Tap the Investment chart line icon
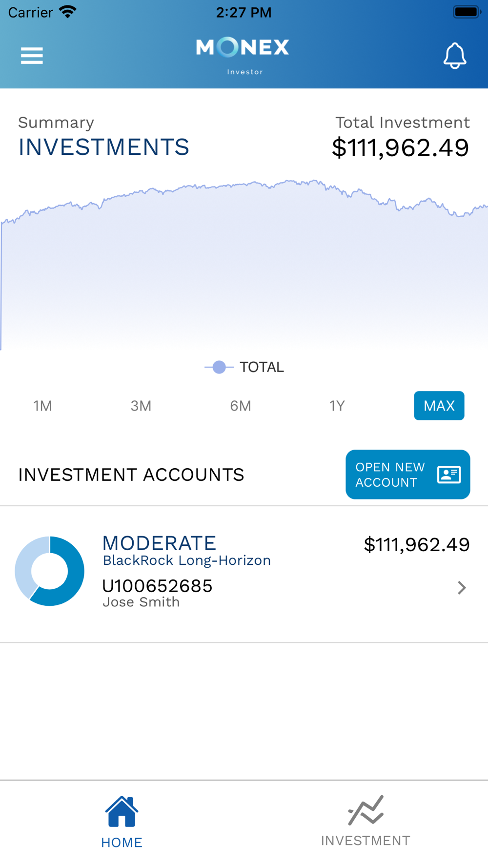The width and height of the screenshot is (488, 868). pos(366,810)
